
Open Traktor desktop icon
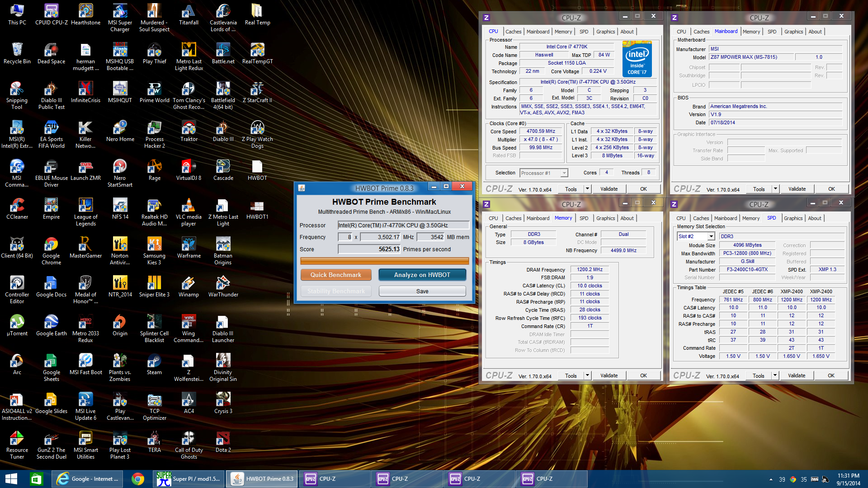(x=189, y=131)
